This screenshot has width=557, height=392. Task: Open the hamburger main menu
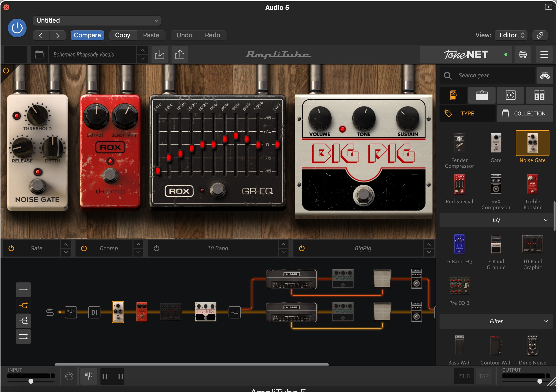coord(544,55)
